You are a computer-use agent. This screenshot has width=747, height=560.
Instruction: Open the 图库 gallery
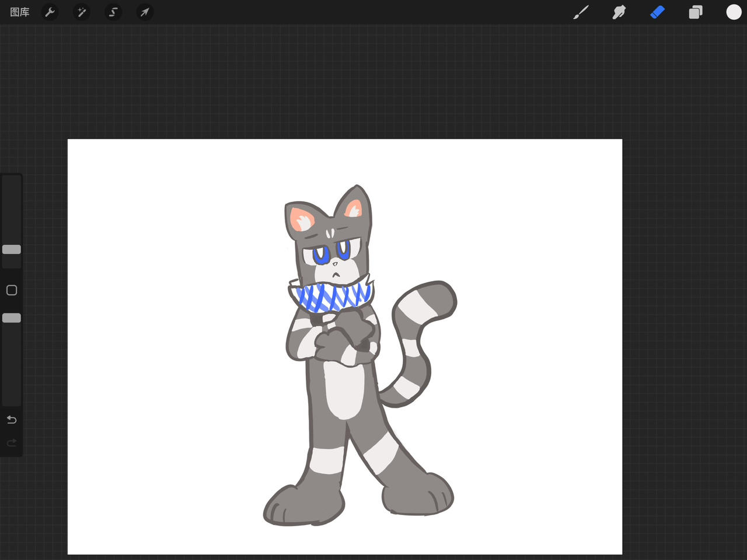click(20, 12)
